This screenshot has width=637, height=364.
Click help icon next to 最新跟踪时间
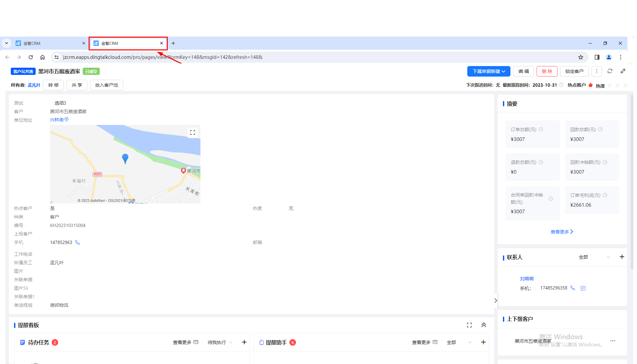[x=561, y=85]
